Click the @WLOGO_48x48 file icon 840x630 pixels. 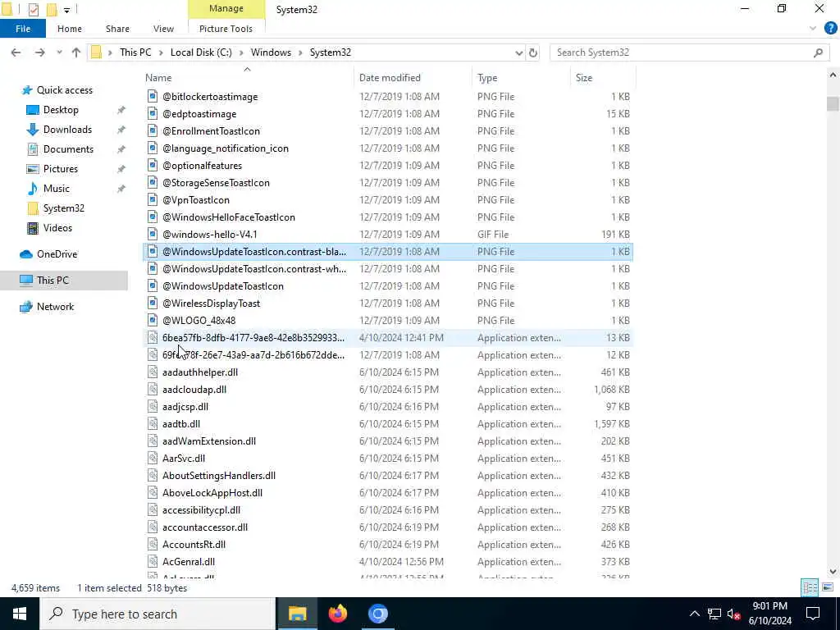153,321
